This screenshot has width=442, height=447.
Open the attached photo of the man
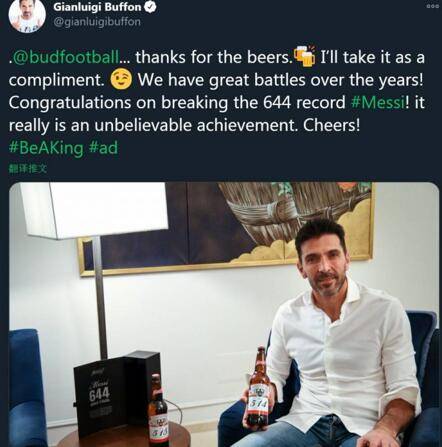[224, 314]
